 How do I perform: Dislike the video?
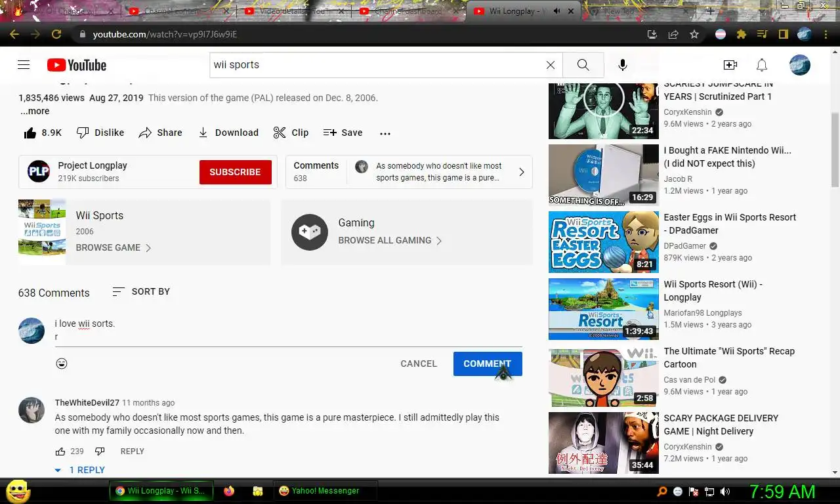100,133
